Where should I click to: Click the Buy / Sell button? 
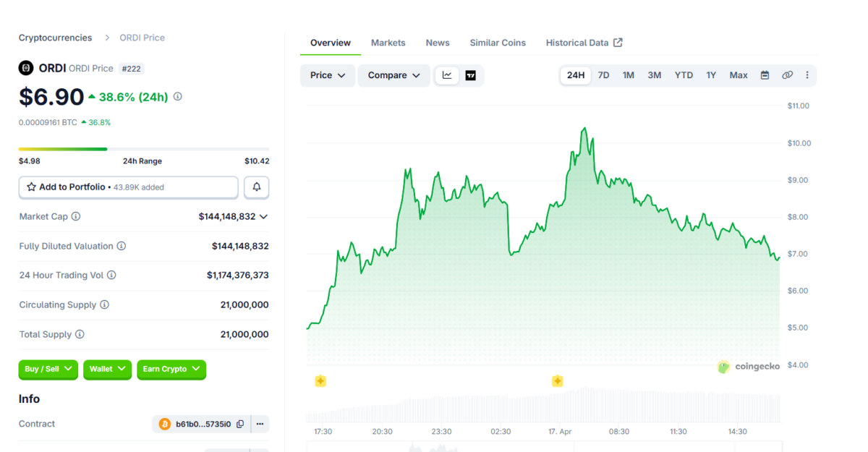[48, 370]
